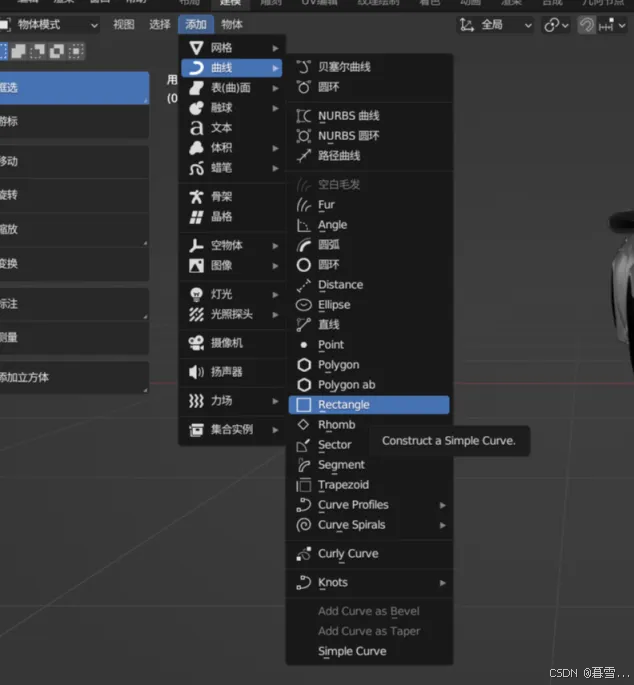Image resolution: width=634 pixels, height=685 pixels.
Task: Add a 直线 line curve
Action: (369, 325)
